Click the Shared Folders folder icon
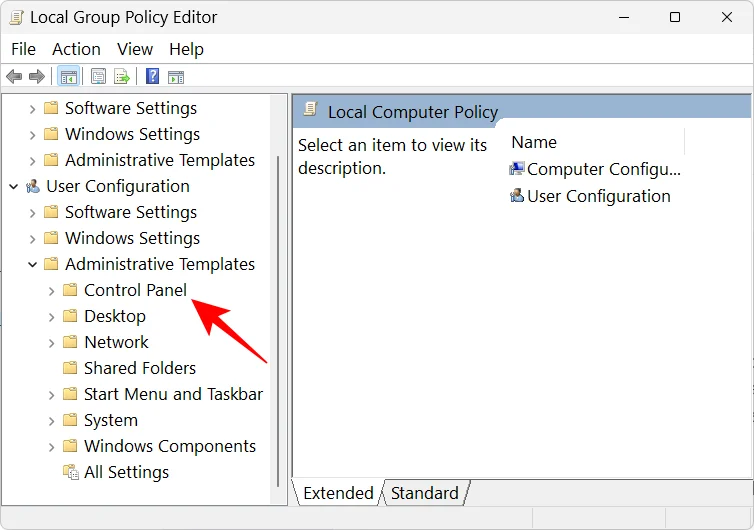This screenshot has height=530, width=754. [70, 368]
